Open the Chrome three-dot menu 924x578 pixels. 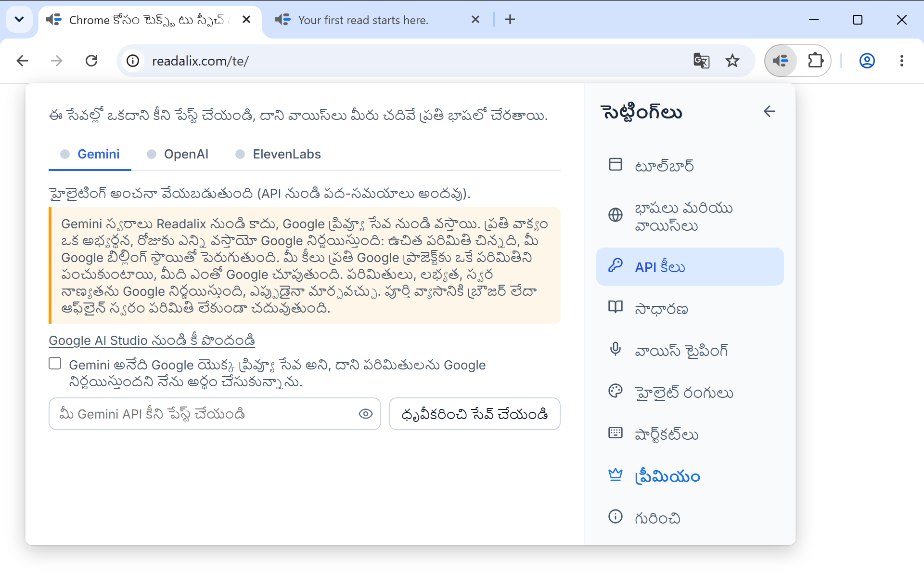(901, 61)
